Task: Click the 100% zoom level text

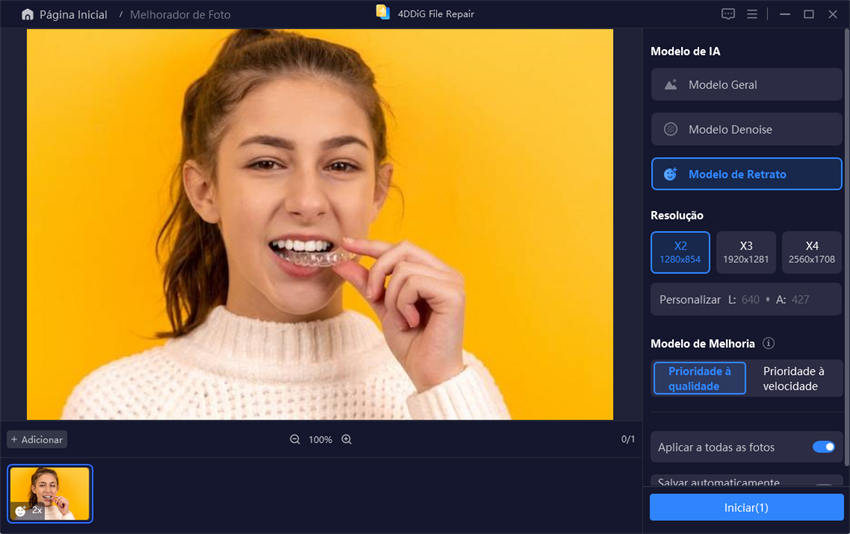Action: [x=320, y=440]
